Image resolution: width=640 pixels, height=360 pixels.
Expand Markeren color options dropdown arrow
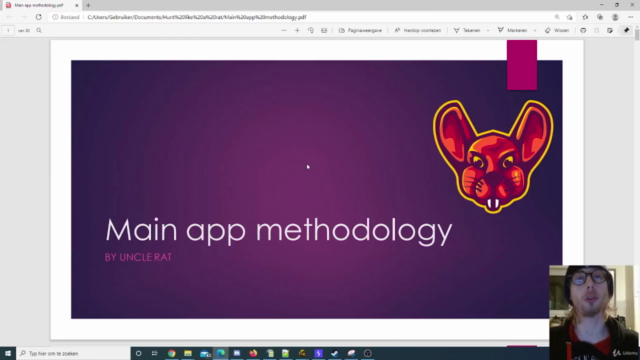pyautogui.click(x=535, y=30)
